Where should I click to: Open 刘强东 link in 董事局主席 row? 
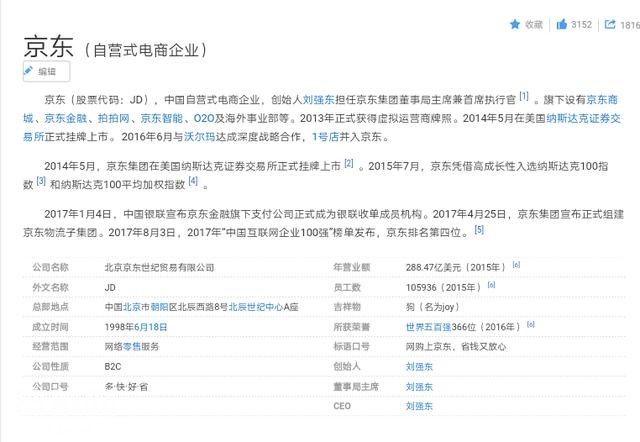click(419, 386)
